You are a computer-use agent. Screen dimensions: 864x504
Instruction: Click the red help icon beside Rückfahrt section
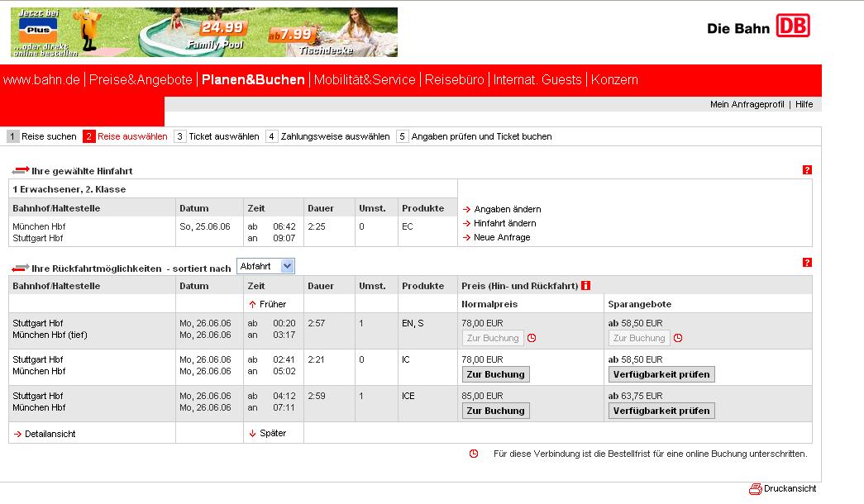point(807,263)
